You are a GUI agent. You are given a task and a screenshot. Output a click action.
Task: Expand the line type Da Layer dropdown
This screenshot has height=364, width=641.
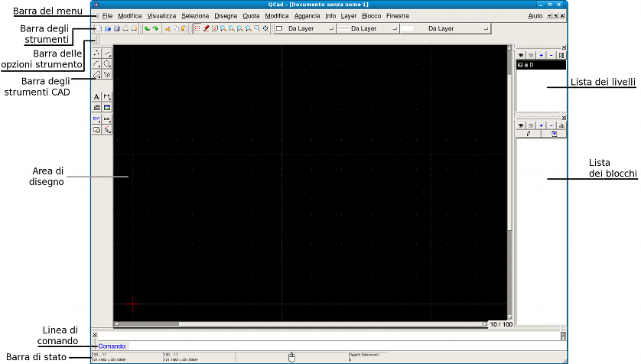[445, 28]
